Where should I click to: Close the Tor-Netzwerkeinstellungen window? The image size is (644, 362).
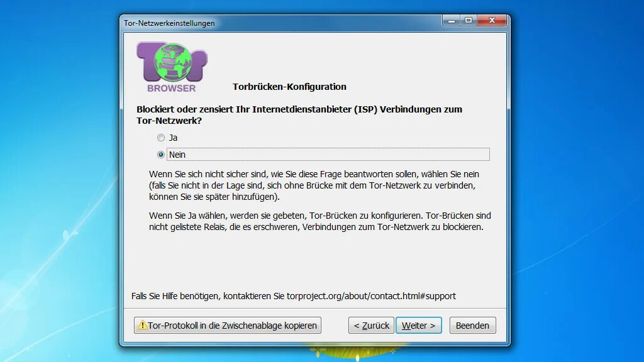coord(492,21)
